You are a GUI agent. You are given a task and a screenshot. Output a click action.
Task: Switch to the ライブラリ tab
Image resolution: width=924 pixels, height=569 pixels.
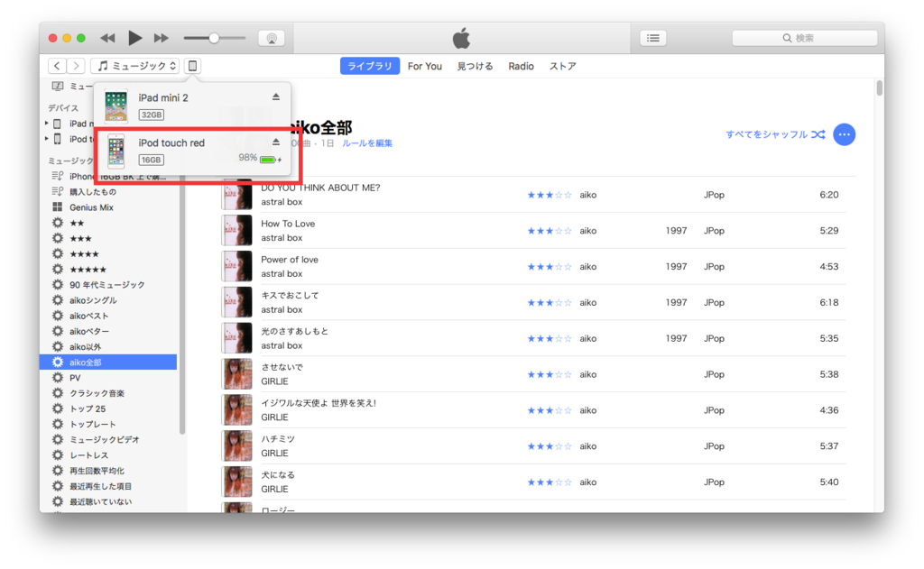coord(369,66)
